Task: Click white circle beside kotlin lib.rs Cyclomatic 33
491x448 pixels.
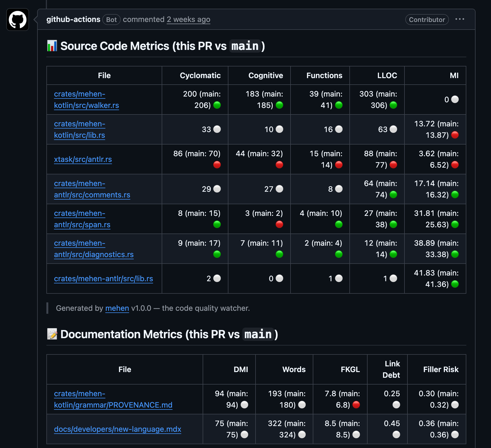Action: click(217, 129)
